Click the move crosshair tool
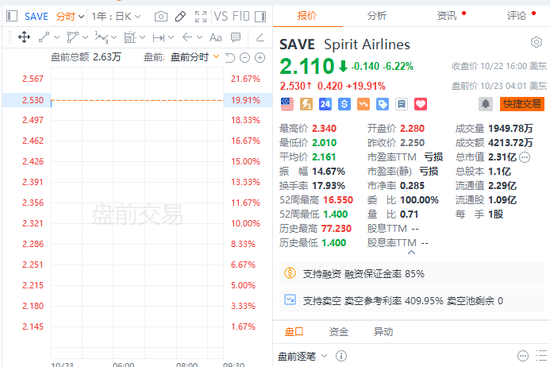 pyautogui.click(x=24, y=37)
